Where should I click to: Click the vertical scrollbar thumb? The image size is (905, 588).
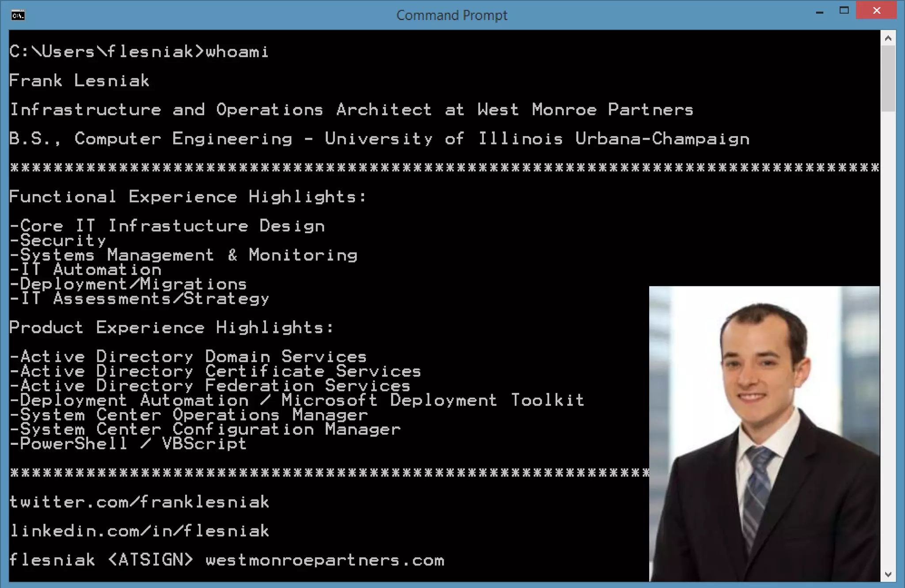[x=888, y=79]
